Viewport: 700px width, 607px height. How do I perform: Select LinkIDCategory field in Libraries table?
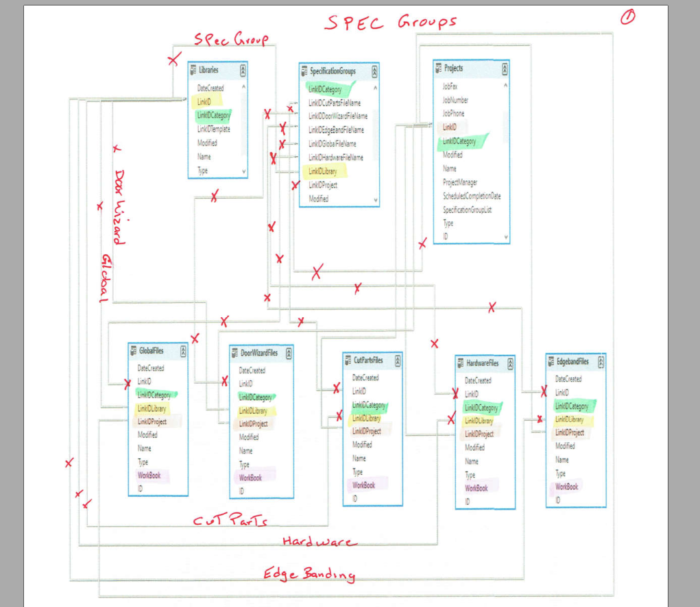tap(213, 116)
